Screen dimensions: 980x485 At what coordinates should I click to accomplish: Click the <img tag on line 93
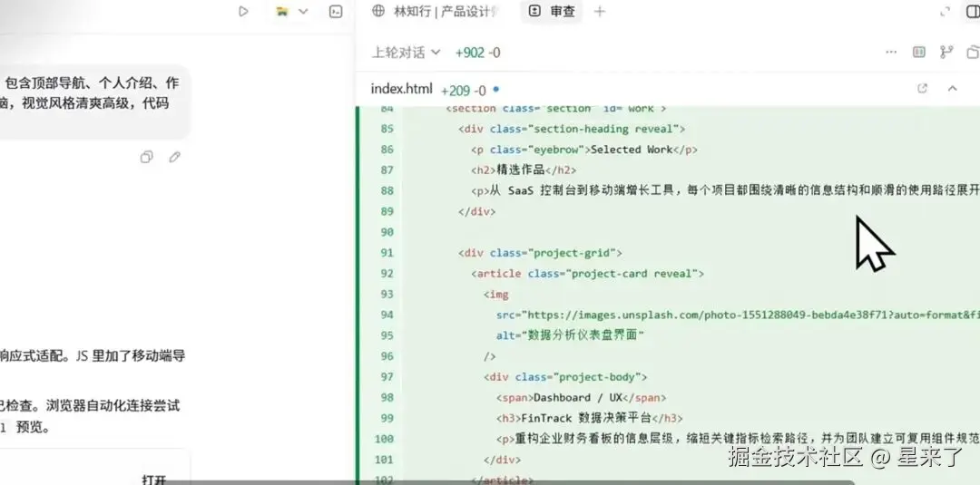[495, 294]
